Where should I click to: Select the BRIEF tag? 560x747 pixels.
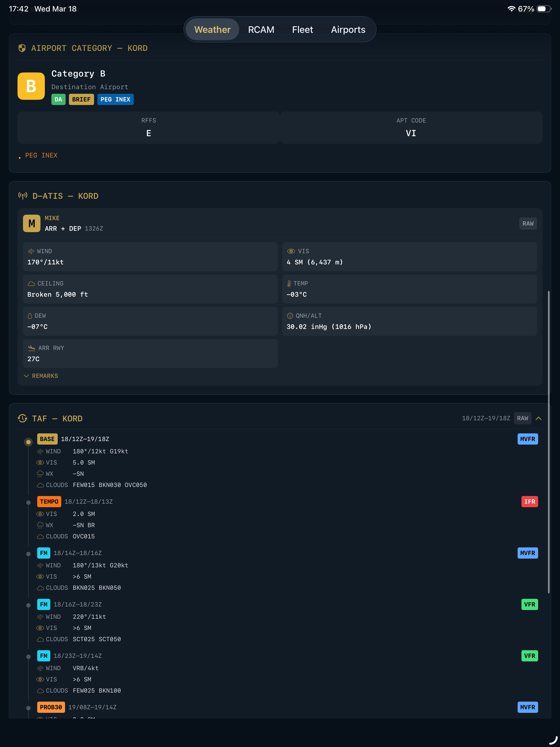pos(81,99)
